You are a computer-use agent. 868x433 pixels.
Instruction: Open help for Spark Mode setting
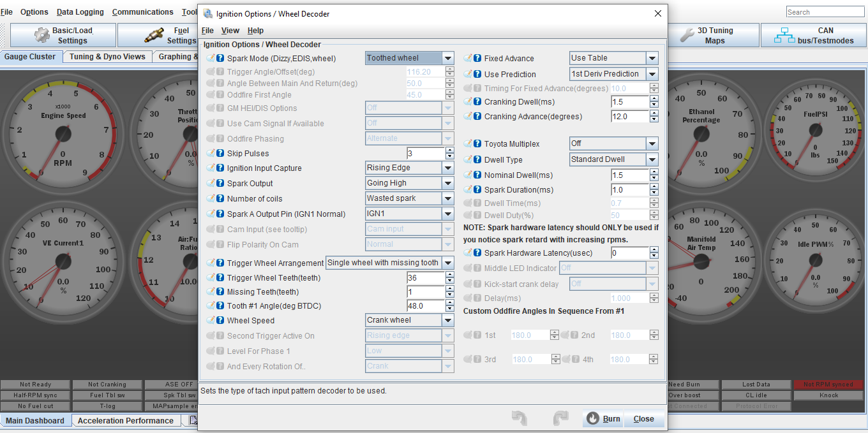[220, 58]
